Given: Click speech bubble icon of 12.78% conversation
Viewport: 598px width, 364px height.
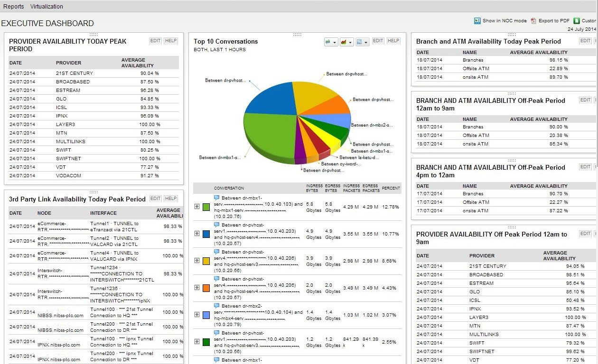Looking at the screenshot, I should pos(217,198).
